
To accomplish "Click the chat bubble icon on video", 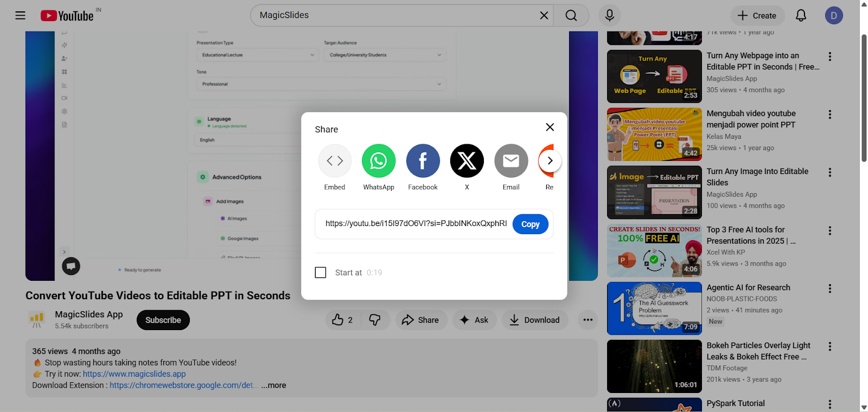I will (71, 266).
